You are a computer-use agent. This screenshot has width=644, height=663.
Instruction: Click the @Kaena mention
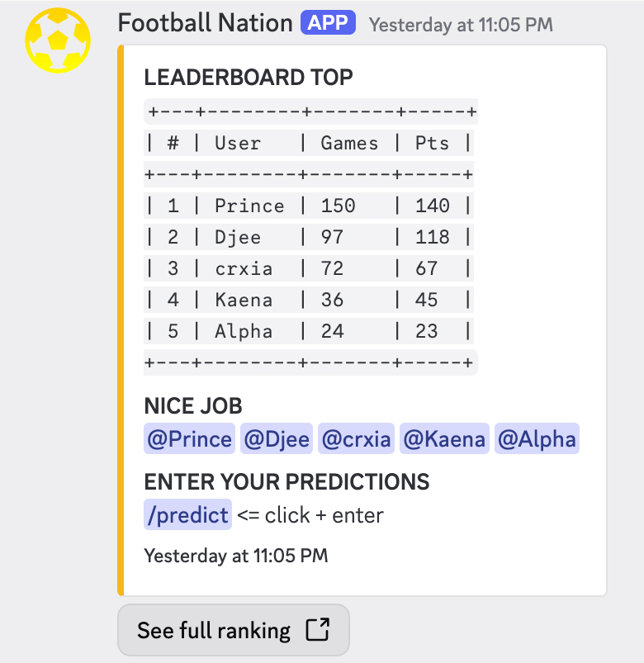pos(445,439)
